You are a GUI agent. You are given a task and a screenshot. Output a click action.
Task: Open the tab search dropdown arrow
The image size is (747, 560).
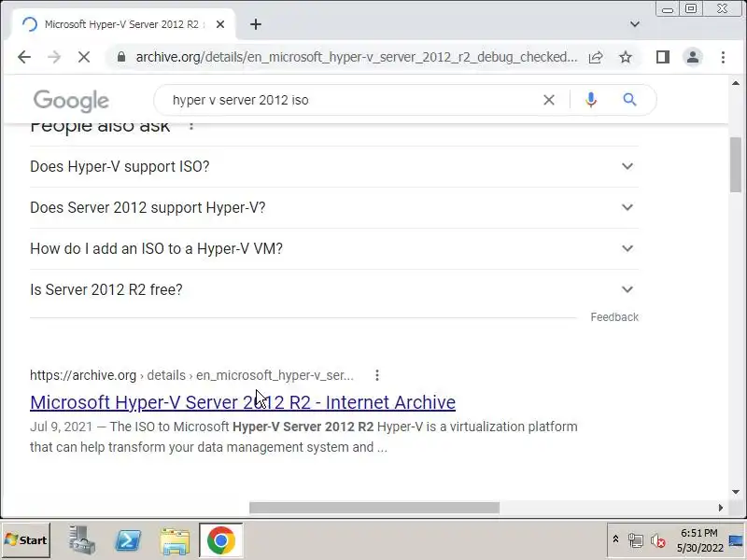635,24
